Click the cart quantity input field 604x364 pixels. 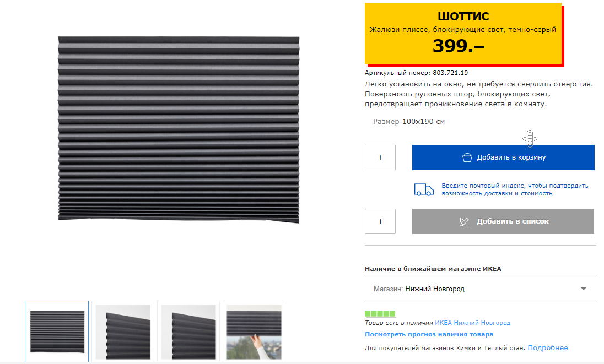pos(380,157)
